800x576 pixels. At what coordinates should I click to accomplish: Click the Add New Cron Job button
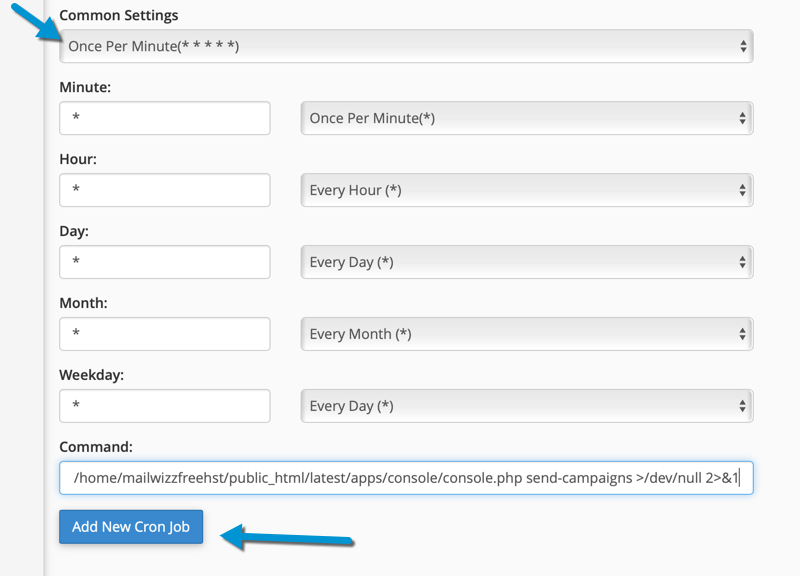(x=131, y=527)
